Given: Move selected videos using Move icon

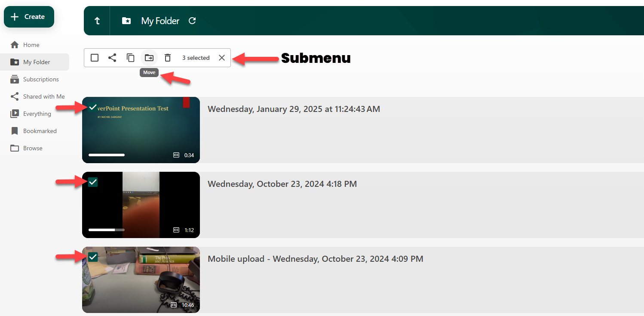Looking at the screenshot, I should [x=149, y=58].
